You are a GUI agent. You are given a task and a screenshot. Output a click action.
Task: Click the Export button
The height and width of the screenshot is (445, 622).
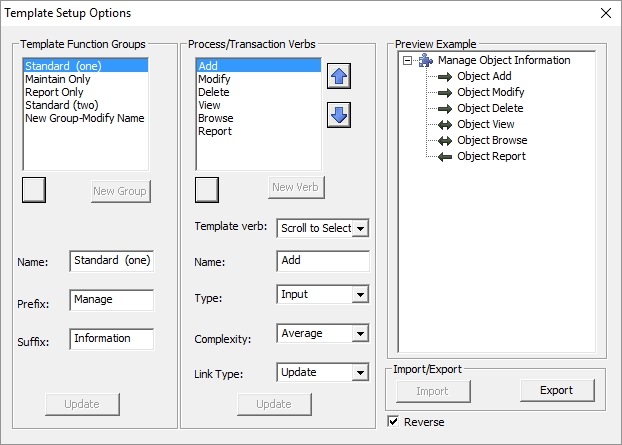click(557, 390)
